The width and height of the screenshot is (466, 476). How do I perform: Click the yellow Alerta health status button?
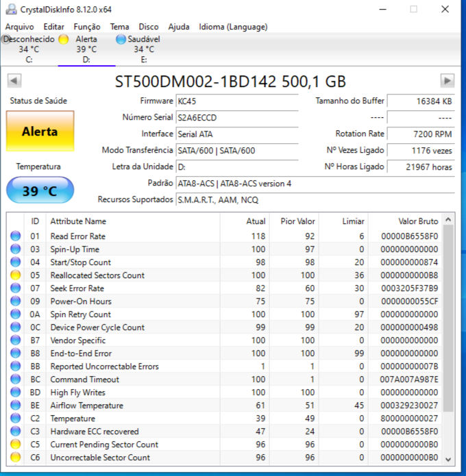click(x=40, y=131)
